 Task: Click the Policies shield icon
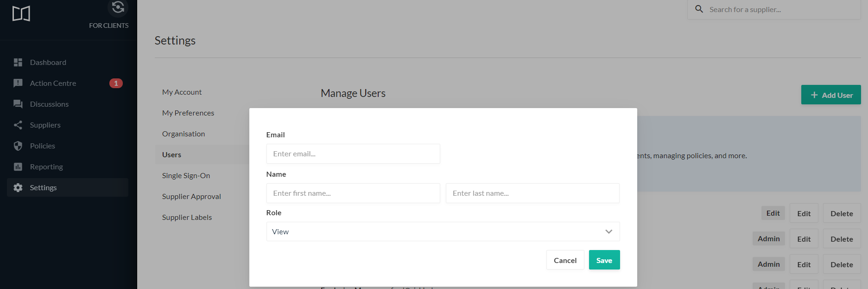[18, 146]
